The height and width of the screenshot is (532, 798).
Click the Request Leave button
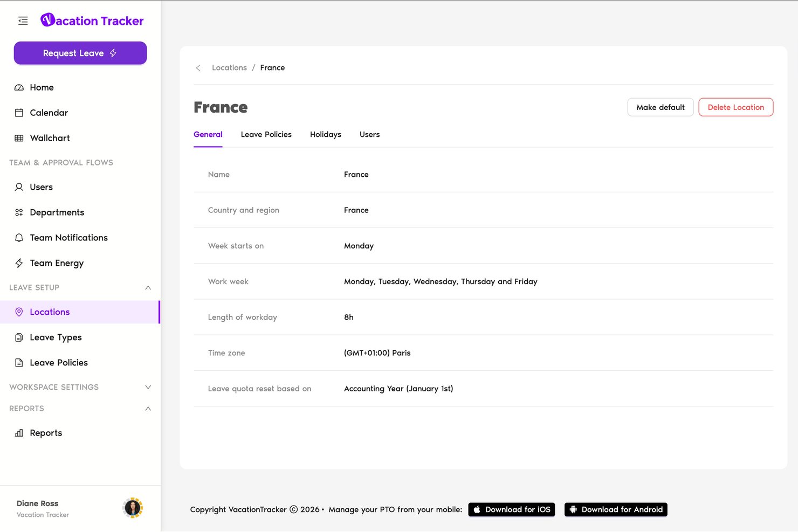(x=80, y=53)
